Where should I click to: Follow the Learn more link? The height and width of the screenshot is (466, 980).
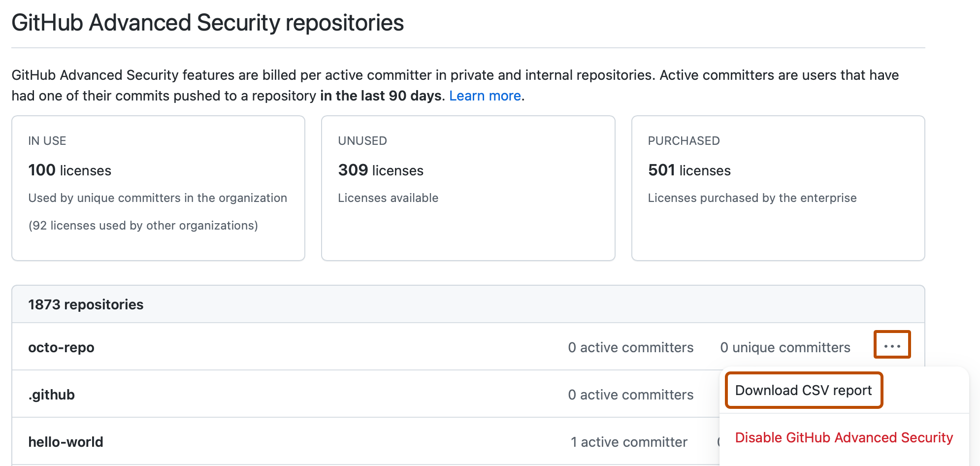click(x=485, y=96)
